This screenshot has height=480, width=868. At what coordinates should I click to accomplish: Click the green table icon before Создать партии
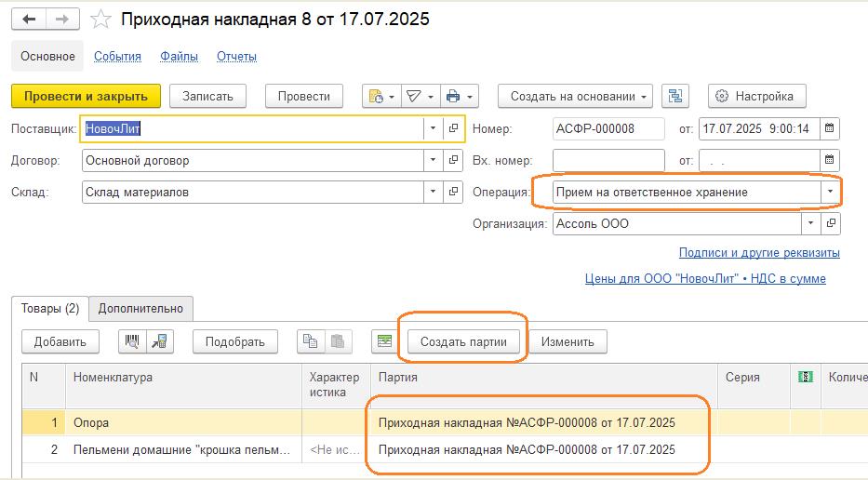[x=383, y=341]
